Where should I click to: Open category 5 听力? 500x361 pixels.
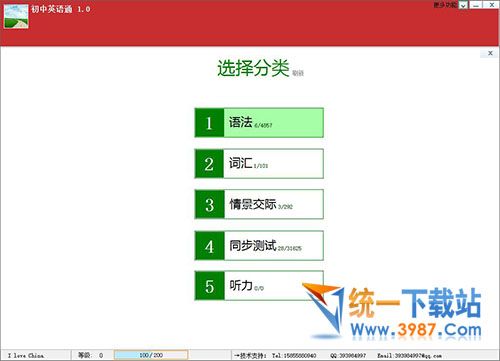click(259, 285)
